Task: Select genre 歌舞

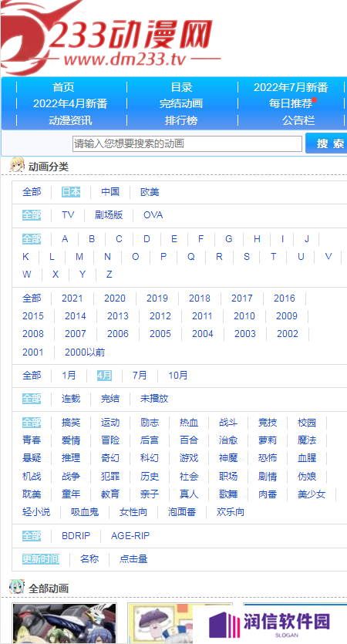Action: [x=228, y=494]
